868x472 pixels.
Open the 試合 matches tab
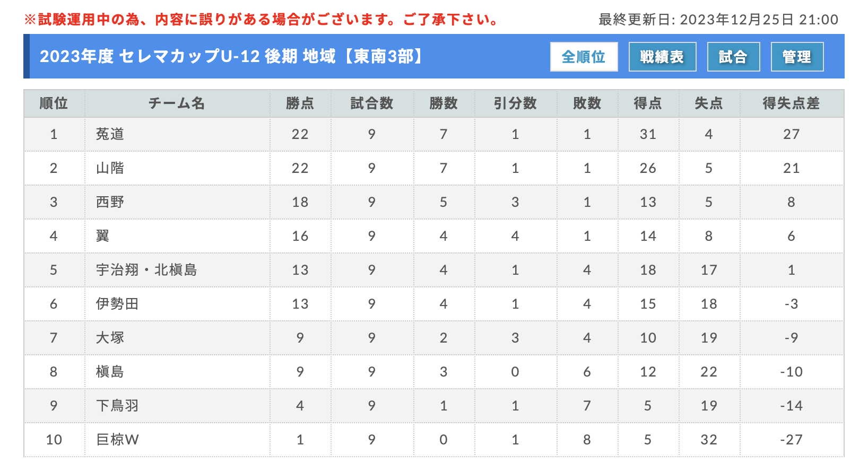(733, 57)
